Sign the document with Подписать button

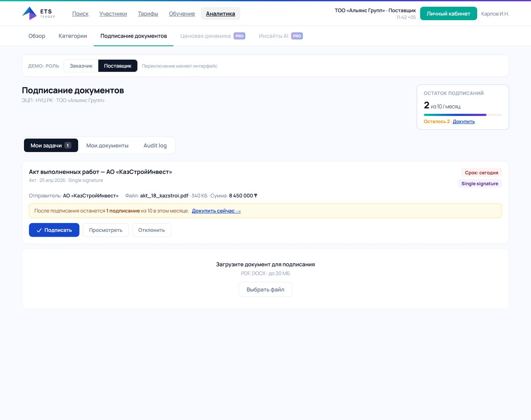pos(54,230)
